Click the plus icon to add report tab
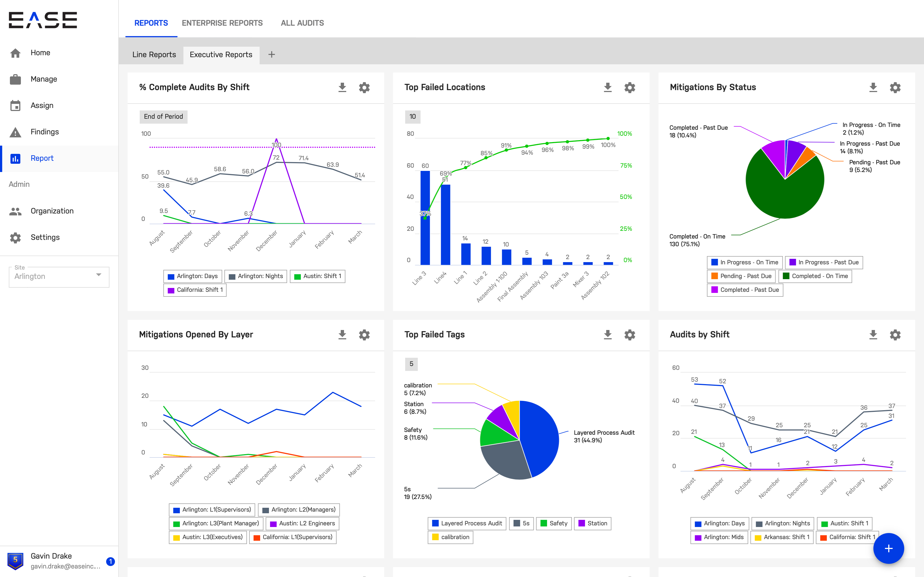The width and height of the screenshot is (924, 577). pos(271,55)
